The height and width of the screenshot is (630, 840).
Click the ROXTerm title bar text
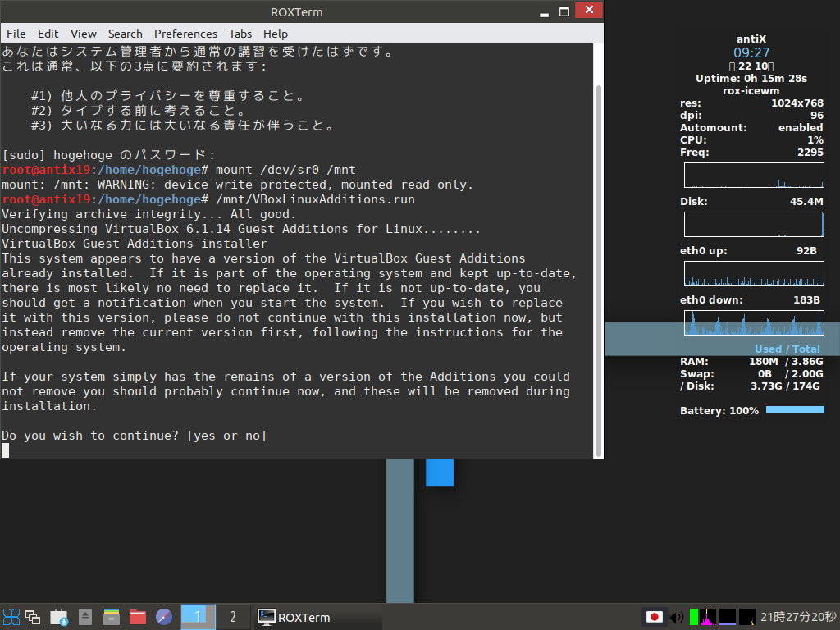[x=297, y=11]
